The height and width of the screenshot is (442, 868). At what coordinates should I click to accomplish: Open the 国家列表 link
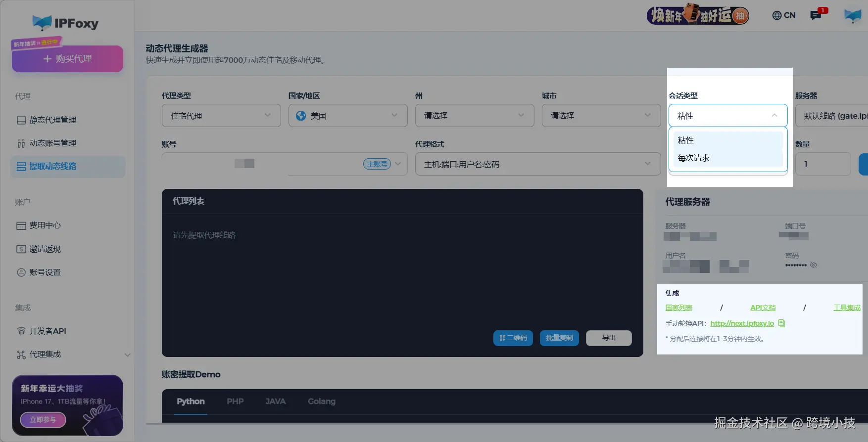click(679, 308)
